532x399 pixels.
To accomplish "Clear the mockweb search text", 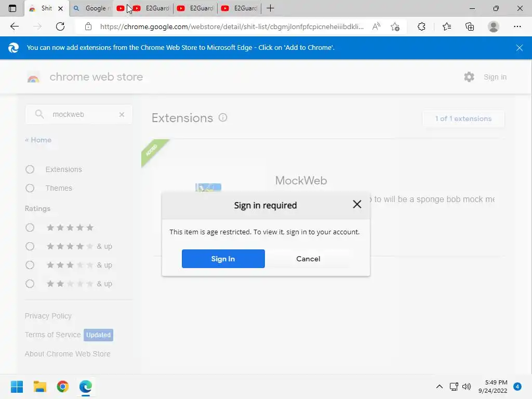I will pyautogui.click(x=122, y=115).
